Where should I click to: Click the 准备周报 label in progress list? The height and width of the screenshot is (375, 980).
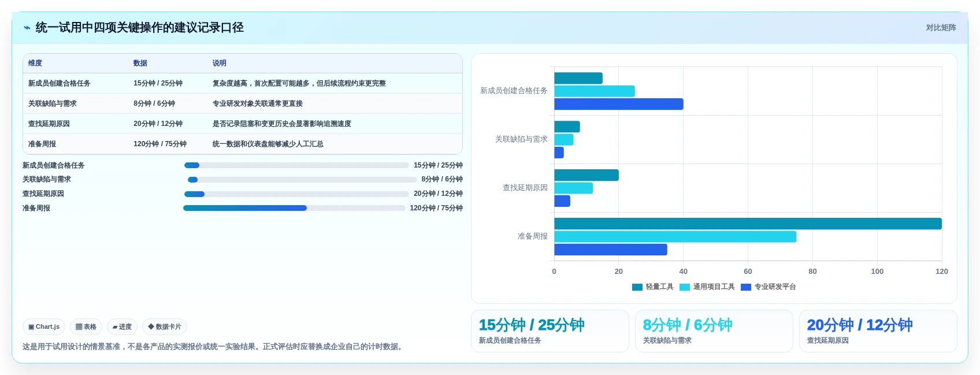36,208
